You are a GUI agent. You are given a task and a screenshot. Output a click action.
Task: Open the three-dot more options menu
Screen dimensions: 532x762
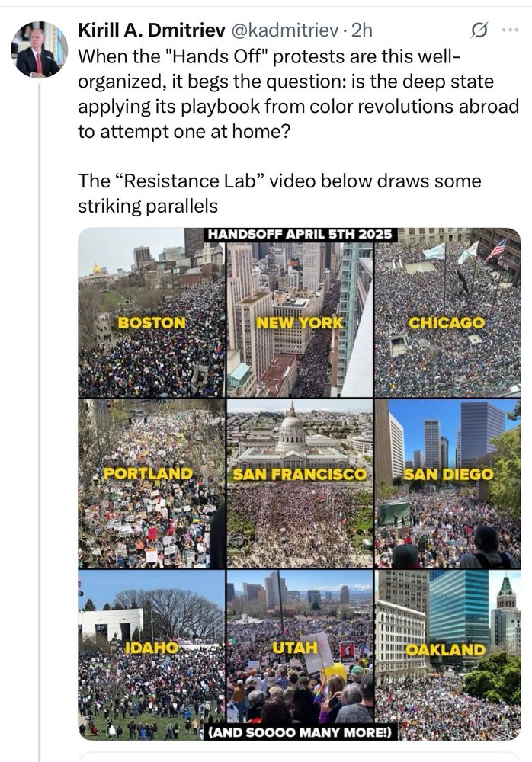[510, 30]
